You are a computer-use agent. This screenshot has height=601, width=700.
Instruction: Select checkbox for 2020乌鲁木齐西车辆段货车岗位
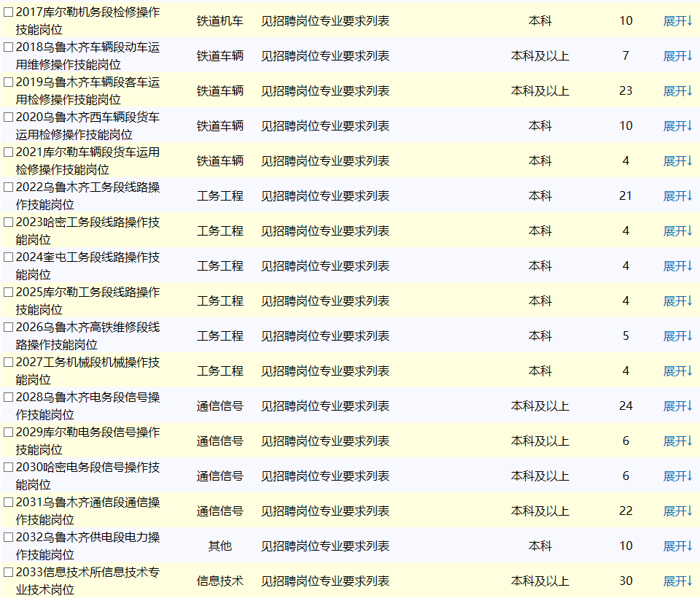coord(9,117)
